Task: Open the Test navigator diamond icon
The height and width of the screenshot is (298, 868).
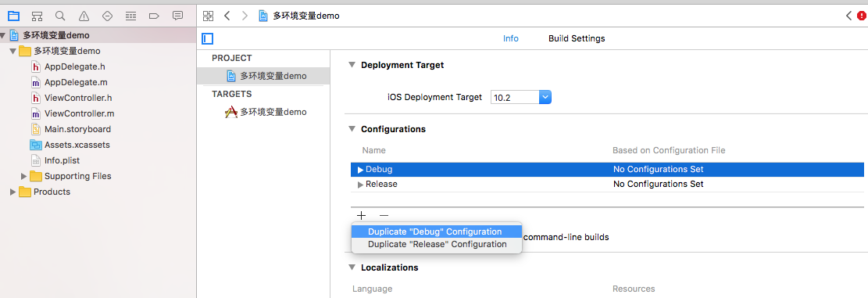Action: tap(107, 16)
